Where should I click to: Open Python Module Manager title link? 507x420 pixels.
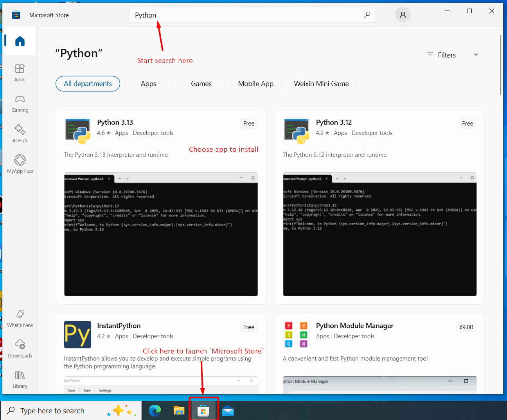355,326
